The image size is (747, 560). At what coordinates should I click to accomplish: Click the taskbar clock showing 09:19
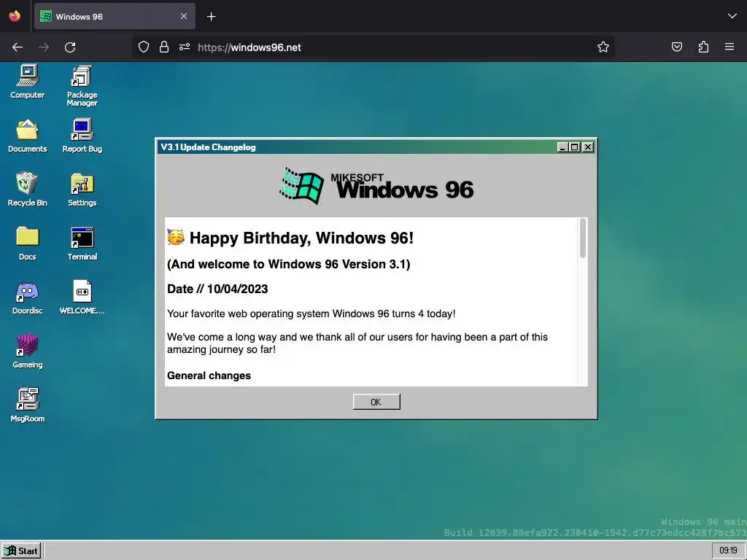pyautogui.click(x=728, y=551)
